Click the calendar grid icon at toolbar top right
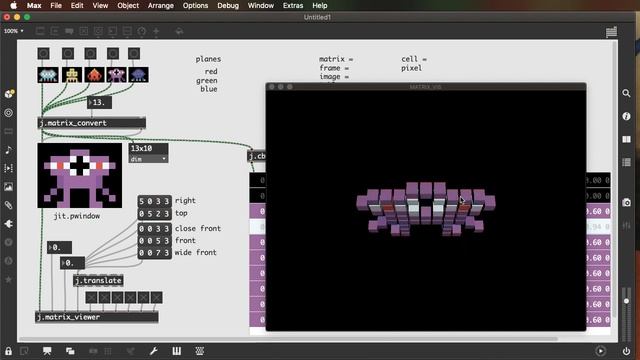The height and width of the screenshot is (360, 640). [x=611, y=32]
